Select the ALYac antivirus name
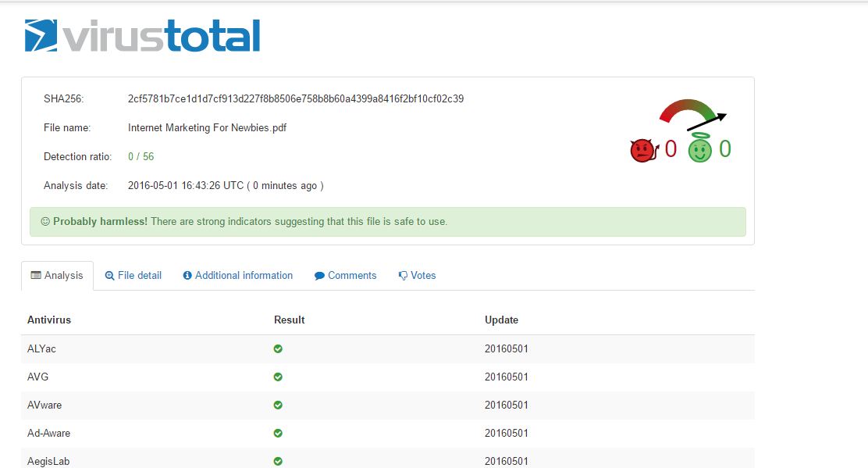868x468 pixels. pos(41,349)
